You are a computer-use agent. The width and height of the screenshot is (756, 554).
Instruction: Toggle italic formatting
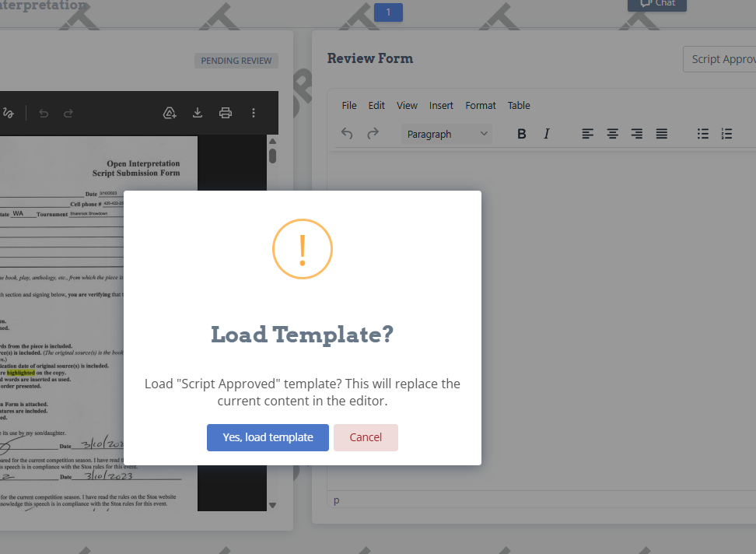[546, 134]
